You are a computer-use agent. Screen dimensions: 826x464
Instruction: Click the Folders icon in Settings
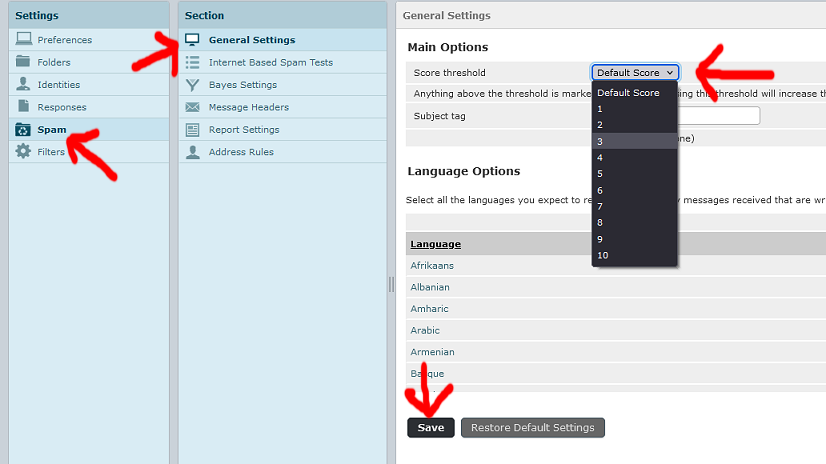click(23, 62)
